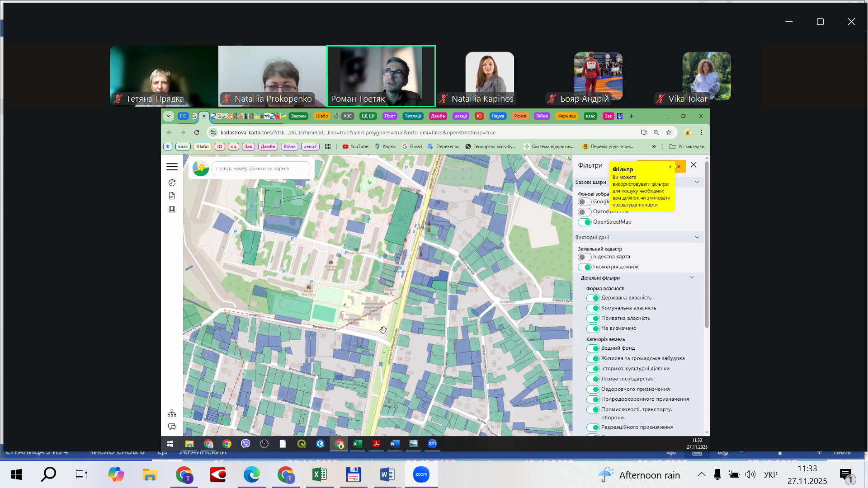
Task: Click the browser reload page icon
Action: coord(197,132)
